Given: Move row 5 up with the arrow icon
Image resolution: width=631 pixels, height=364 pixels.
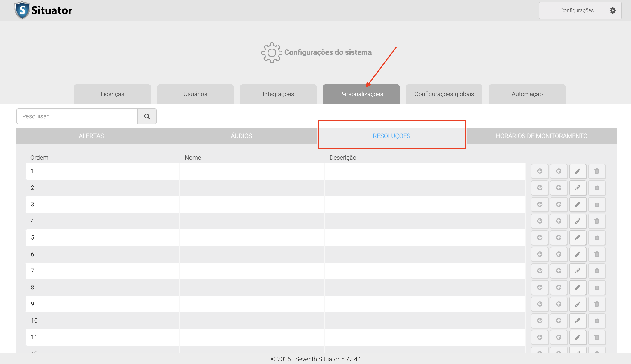Looking at the screenshot, I should pyautogui.click(x=558, y=237).
